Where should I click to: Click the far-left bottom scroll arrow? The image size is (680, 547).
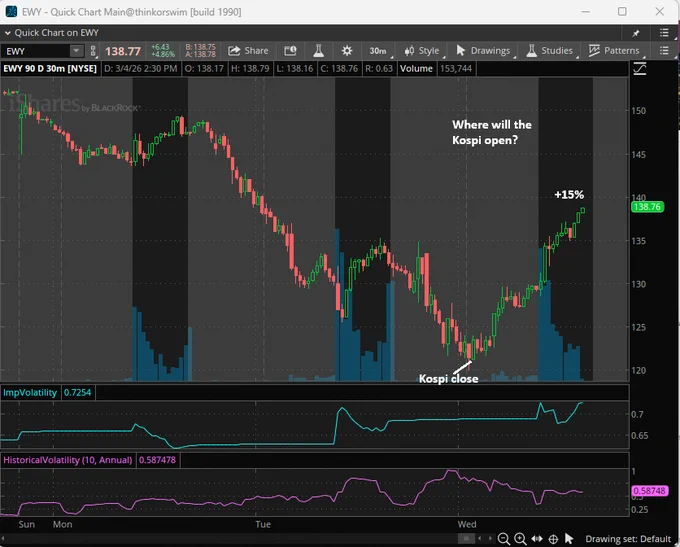click(x=3, y=538)
